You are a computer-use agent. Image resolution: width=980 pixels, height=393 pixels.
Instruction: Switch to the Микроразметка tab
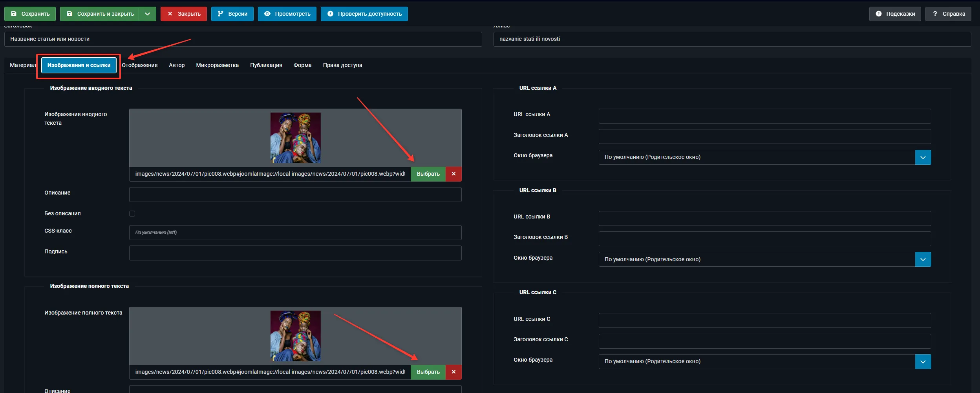217,65
